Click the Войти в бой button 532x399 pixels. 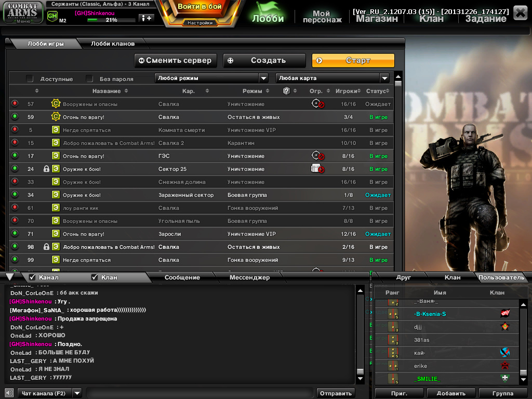pyautogui.click(x=199, y=7)
